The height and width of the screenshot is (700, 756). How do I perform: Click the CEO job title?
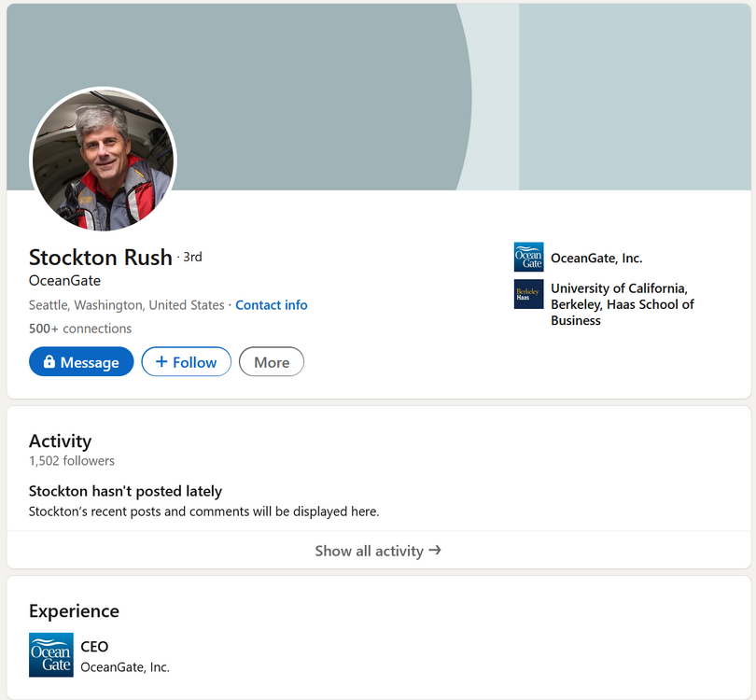(x=94, y=647)
